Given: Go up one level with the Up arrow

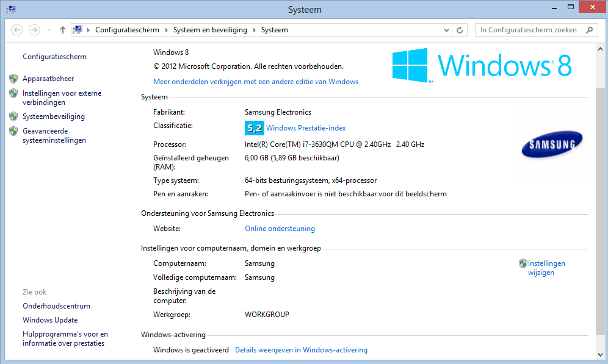Looking at the screenshot, I should [62, 30].
